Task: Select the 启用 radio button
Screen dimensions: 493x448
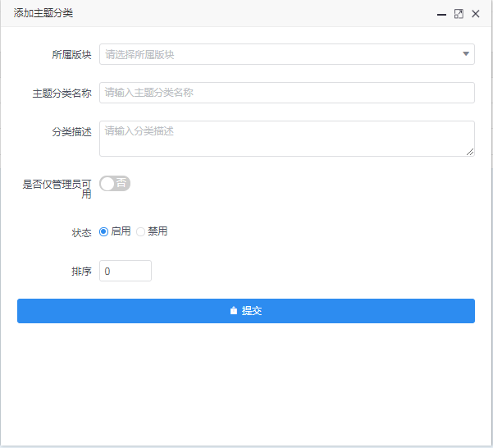Action: (103, 231)
